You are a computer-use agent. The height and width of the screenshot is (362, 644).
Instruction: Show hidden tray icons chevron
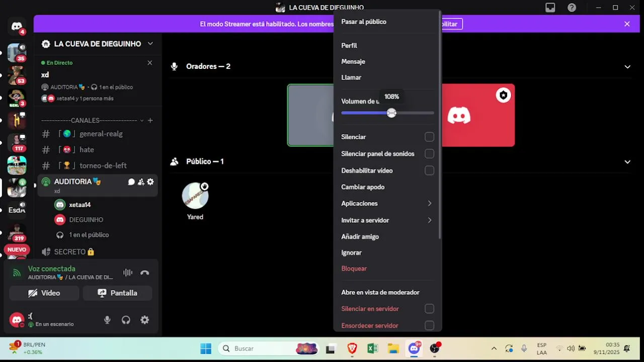point(494,348)
